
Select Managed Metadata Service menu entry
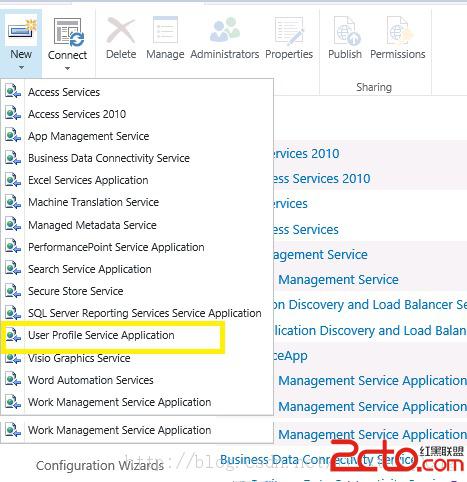[92, 225]
